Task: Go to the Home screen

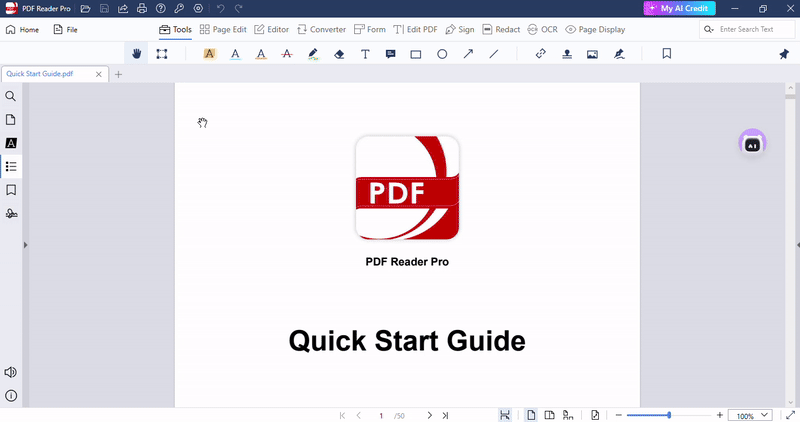Action: pyautogui.click(x=22, y=30)
